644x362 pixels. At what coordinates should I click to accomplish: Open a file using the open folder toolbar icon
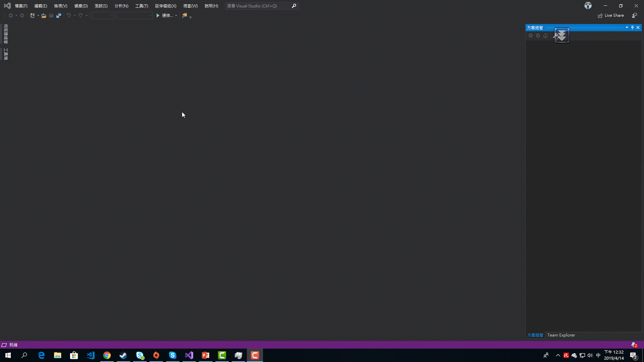click(43, 15)
